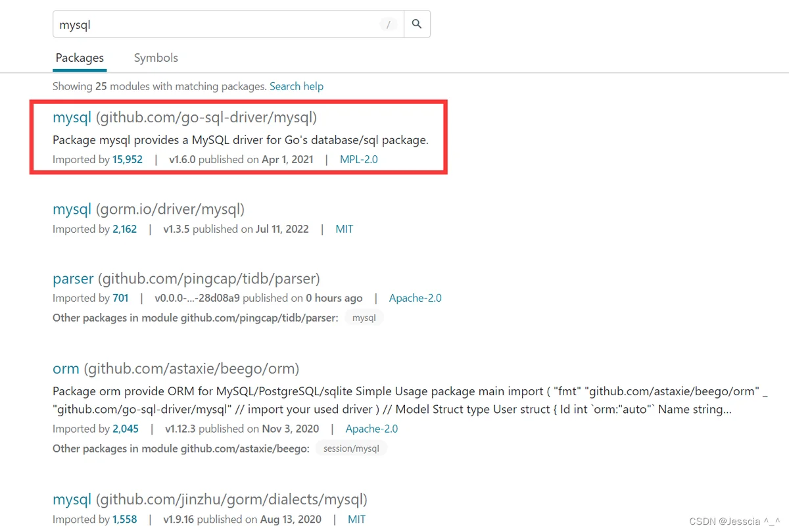Click version text v1.6.0

pyautogui.click(x=182, y=159)
